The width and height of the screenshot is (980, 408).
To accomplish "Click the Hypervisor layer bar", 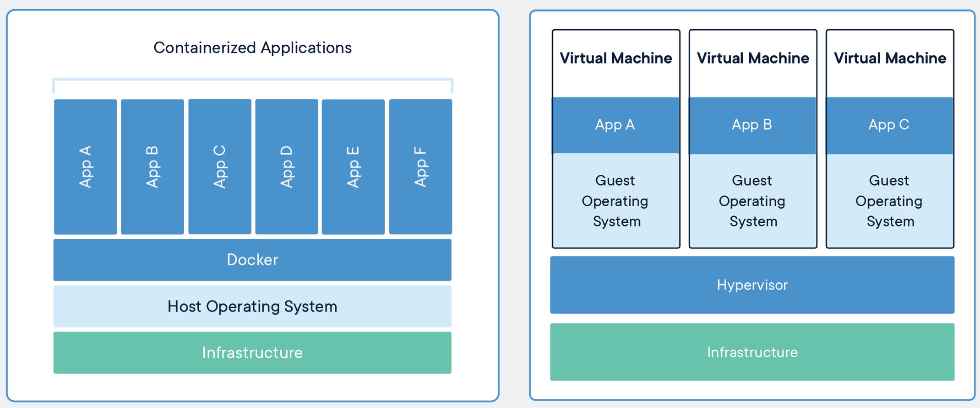I will [752, 285].
